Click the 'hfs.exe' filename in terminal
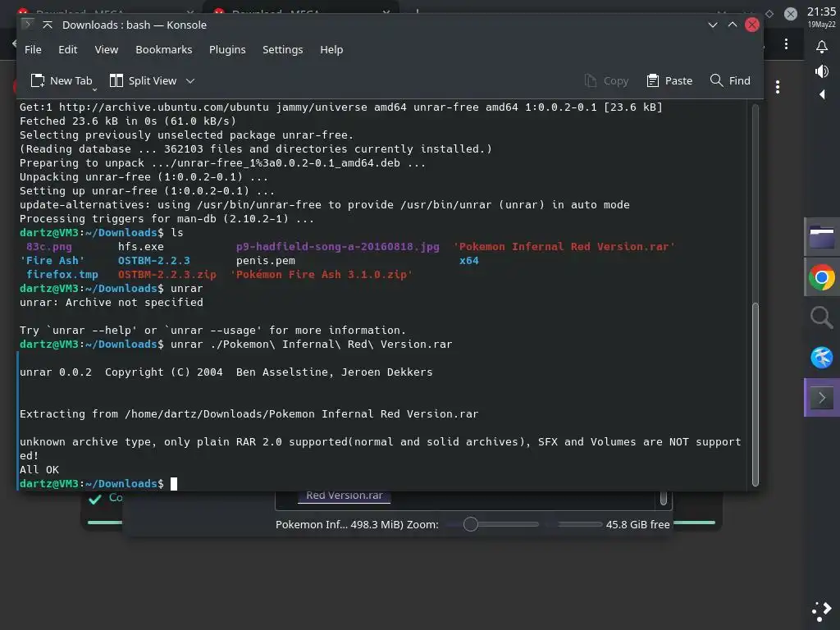Viewport: 840px width, 630px height. pos(141,246)
